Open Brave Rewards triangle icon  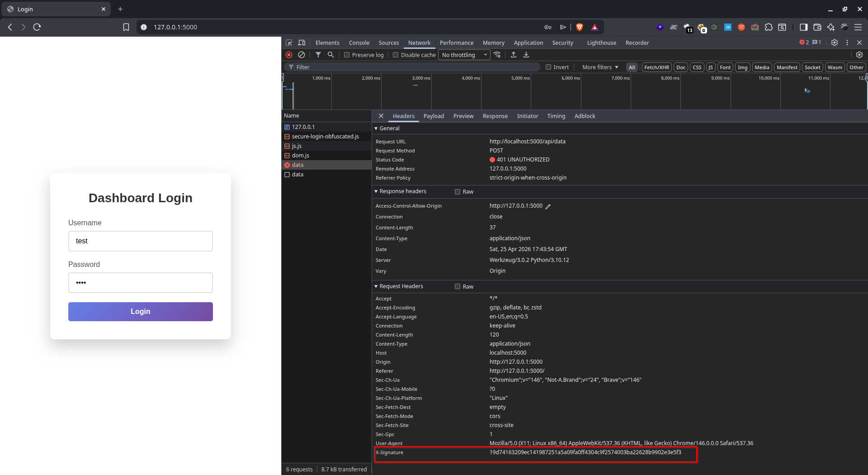tap(594, 27)
